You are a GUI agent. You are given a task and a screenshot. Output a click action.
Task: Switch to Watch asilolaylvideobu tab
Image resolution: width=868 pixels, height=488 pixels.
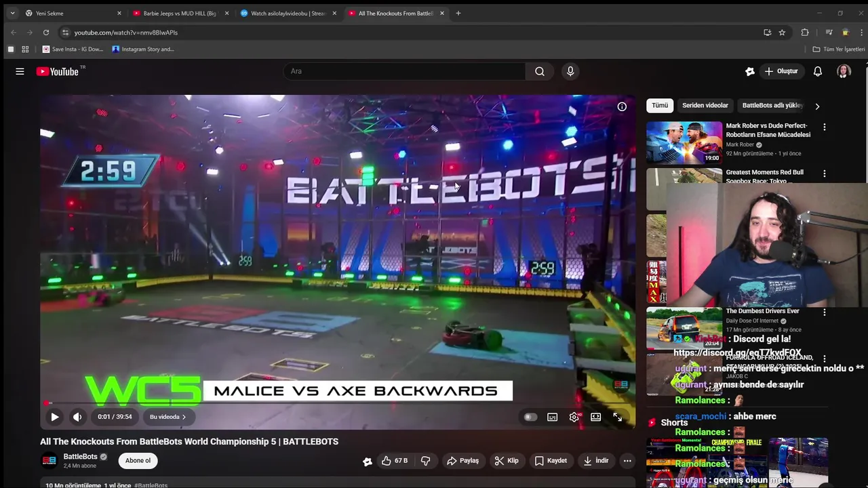pos(288,13)
